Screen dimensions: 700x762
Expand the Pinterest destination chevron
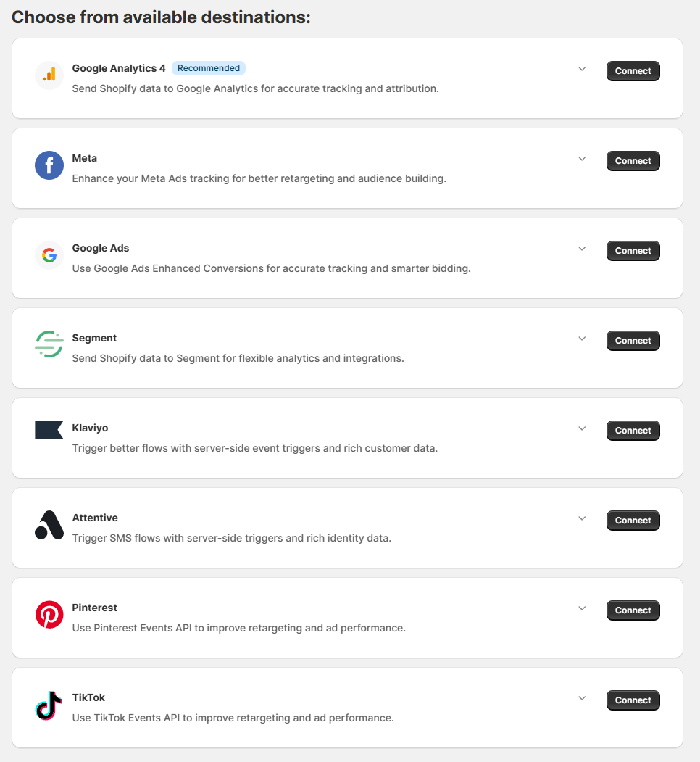coord(582,608)
